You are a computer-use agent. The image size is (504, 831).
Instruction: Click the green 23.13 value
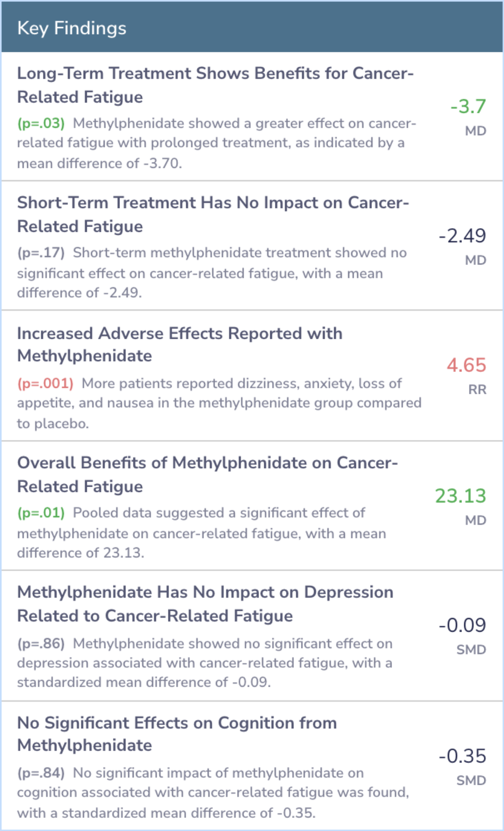460,496
